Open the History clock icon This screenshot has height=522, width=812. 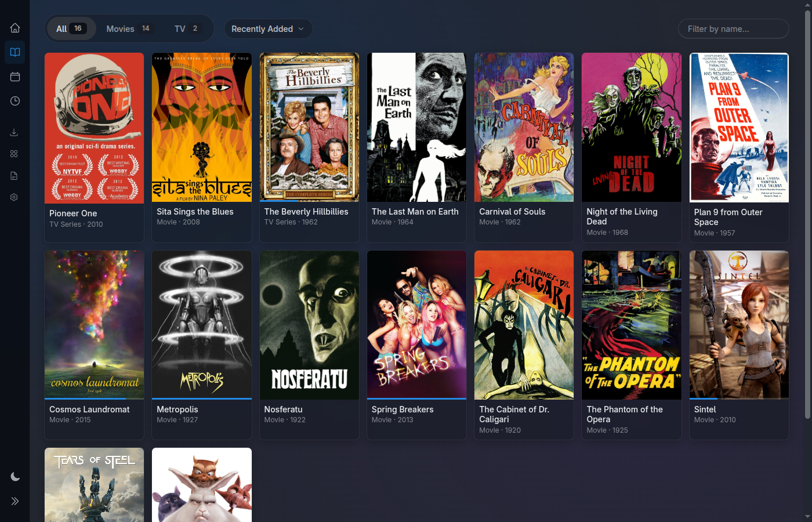15,101
